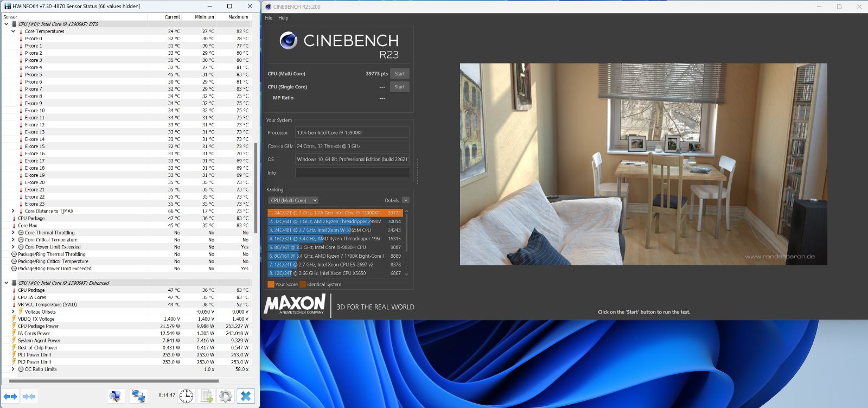Click the Maximum column header
This screenshot has width=868, height=408.
(x=238, y=17)
